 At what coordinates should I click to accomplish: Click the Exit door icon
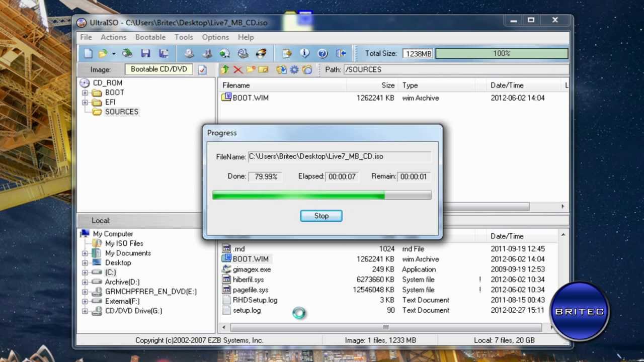pos(341,53)
